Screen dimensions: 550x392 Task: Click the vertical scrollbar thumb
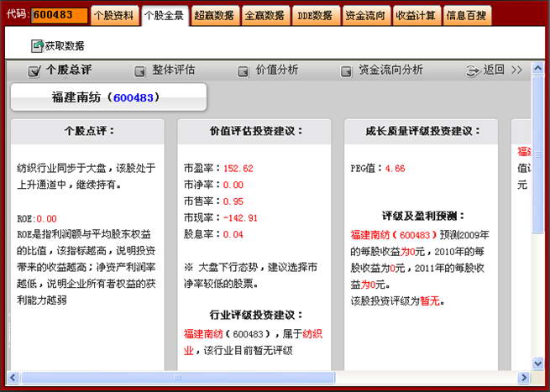click(537, 154)
